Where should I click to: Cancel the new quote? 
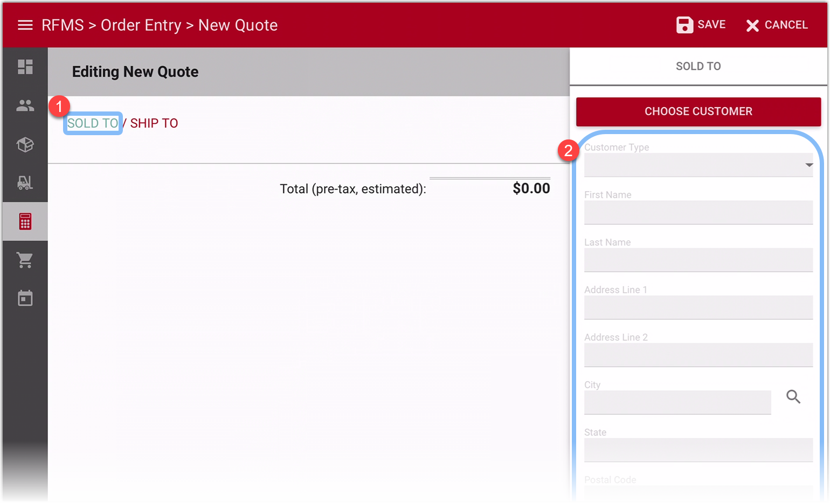pos(777,25)
